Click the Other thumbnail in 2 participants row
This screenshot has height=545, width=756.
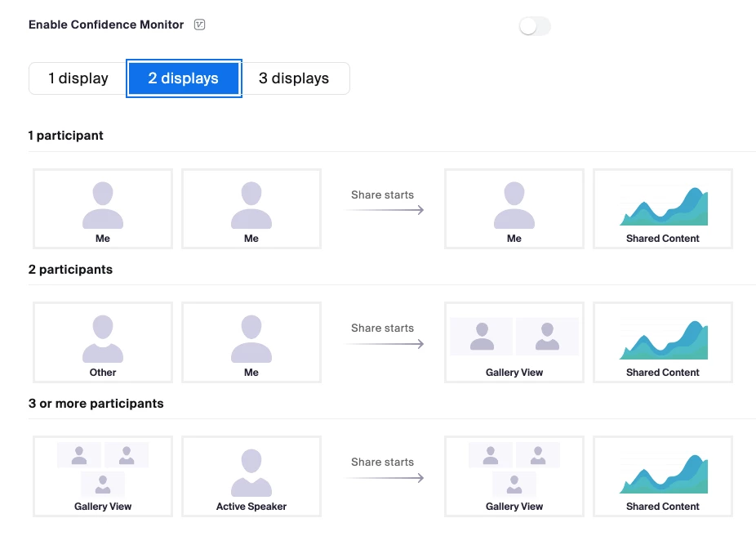tap(103, 342)
